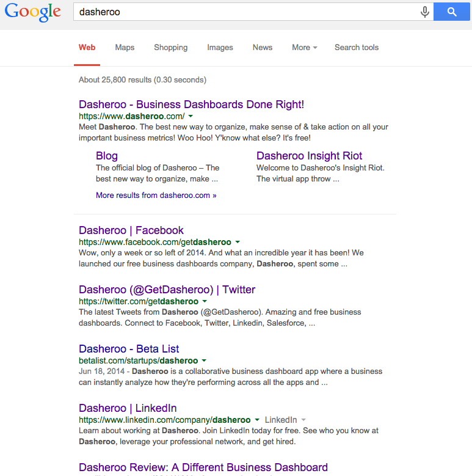This screenshot has width=472, height=476.
Task: Click the blue magnifier search button
Action: point(452,12)
